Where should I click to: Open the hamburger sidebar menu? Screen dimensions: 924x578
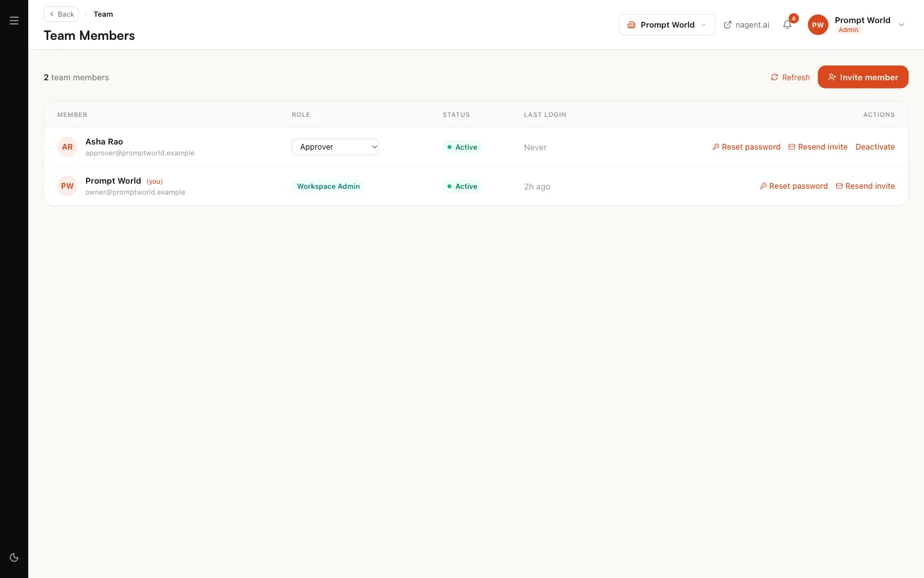point(14,21)
